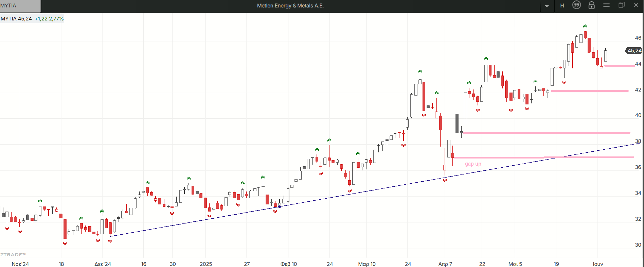Screen dimensions: 644x267
Task: Select the pink horizontal line near 44
Action: (620, 66)
